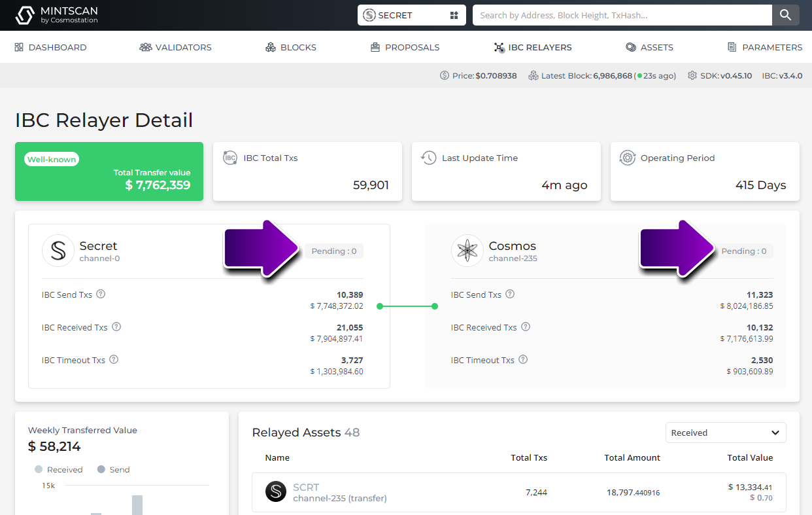Click the Proposals ballot icon
The image size is (812, 515).
tap(375, 47)
